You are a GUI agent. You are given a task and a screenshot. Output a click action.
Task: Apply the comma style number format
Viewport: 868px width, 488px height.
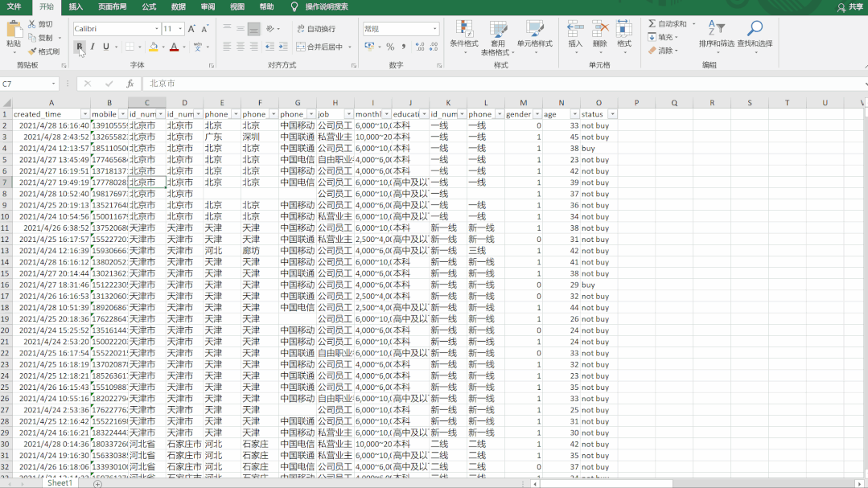point(404,47)
